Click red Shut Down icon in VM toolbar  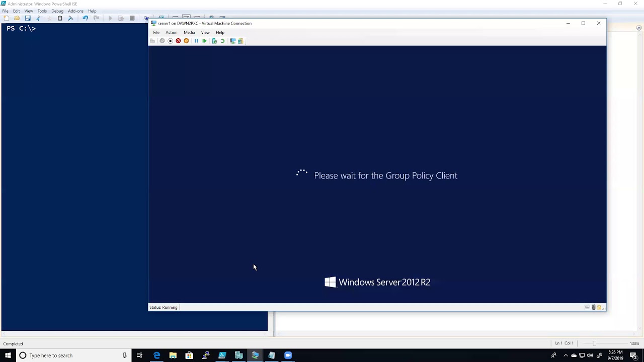pyautogui.click(x=178, y=41)
